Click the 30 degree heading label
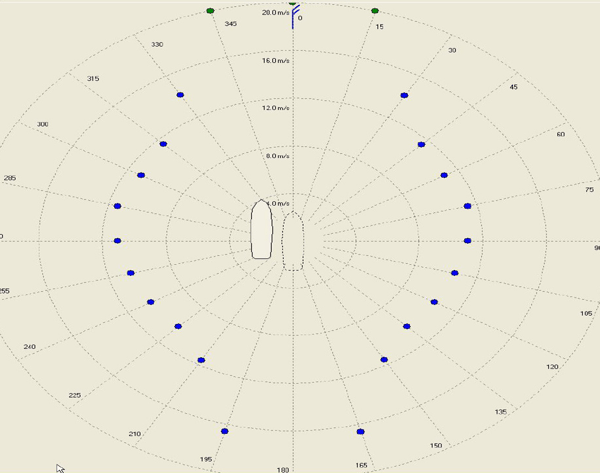This screenshot has height=473, width=600. click(452, 50)
